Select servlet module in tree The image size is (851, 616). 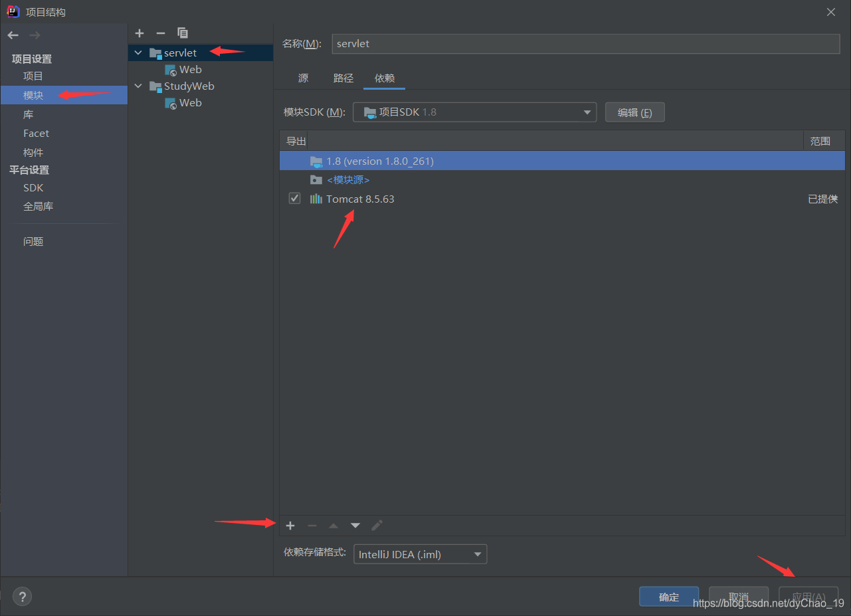tap(201, 52)
